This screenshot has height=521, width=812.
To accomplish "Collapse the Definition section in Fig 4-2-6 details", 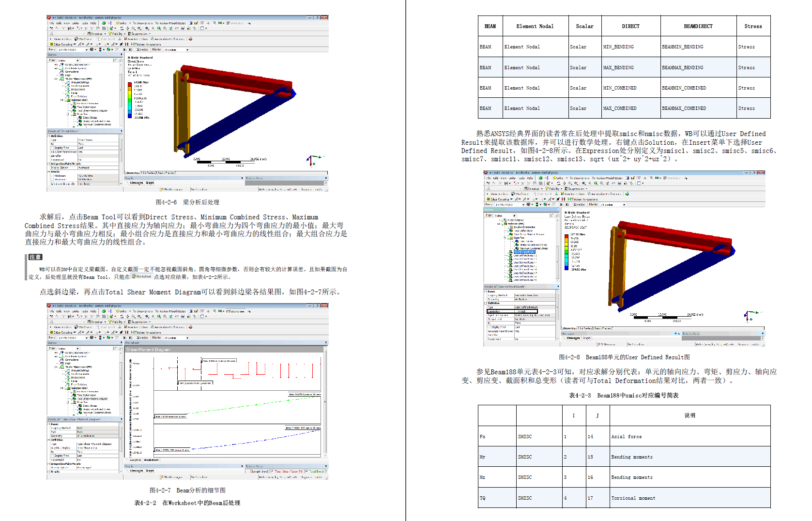I will pos(49,136).
